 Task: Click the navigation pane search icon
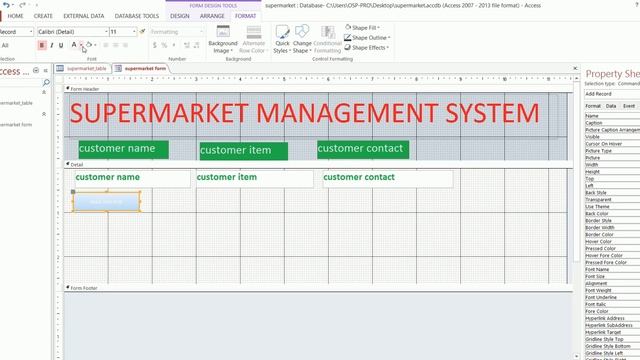(x=46, y=82)
